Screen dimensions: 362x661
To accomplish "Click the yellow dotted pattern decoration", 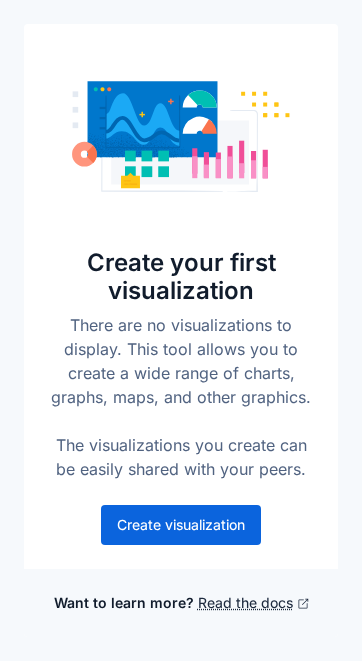I will click(x=265, y=105).
